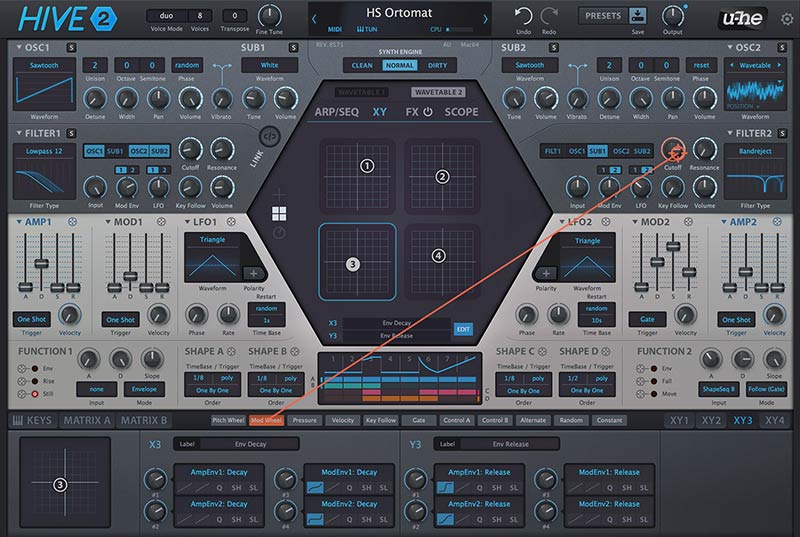Open the MATRIX A tab

pyautogui.click(x=87, y=420)
